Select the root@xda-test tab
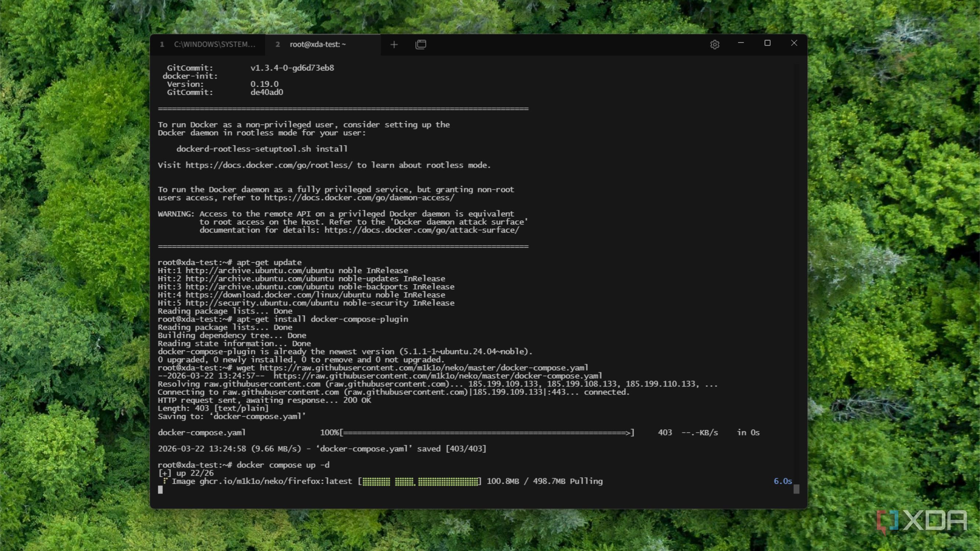 [323, 44]
